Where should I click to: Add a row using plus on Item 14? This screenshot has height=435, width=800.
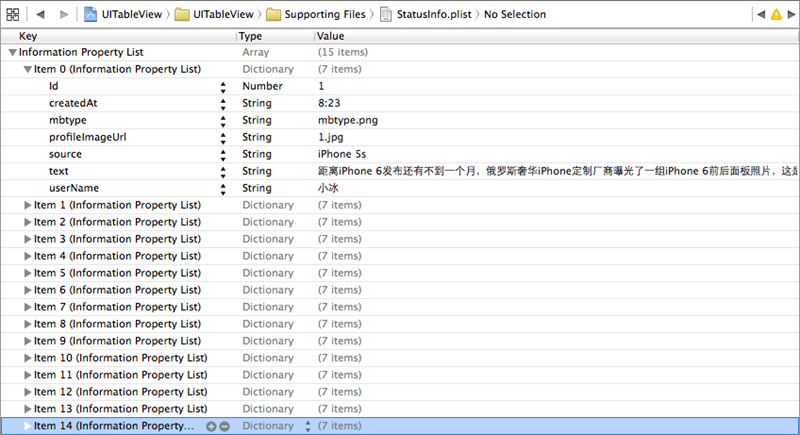211,426
